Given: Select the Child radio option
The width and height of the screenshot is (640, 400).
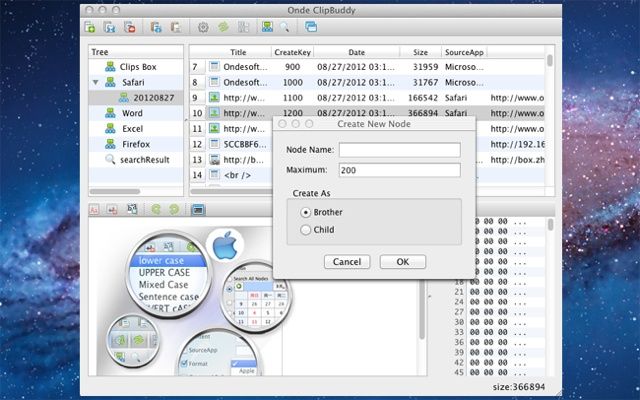Looking at the screenshot, I should pyautogui.click(x=306, y=230).
